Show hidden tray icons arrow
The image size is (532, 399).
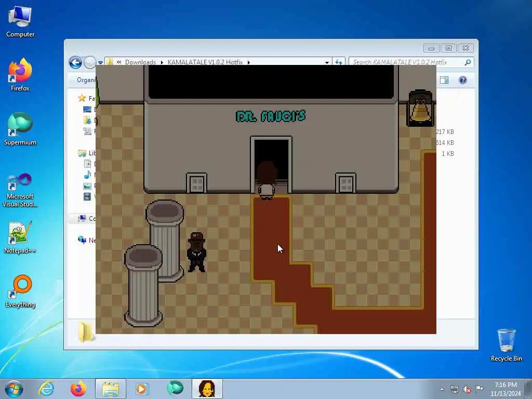pos(442,389)
